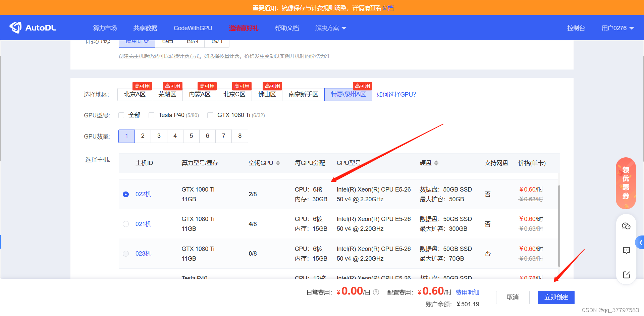Expand the 解决方案 dropdown menu
644x316 pixels.
(x=331, y=28)
